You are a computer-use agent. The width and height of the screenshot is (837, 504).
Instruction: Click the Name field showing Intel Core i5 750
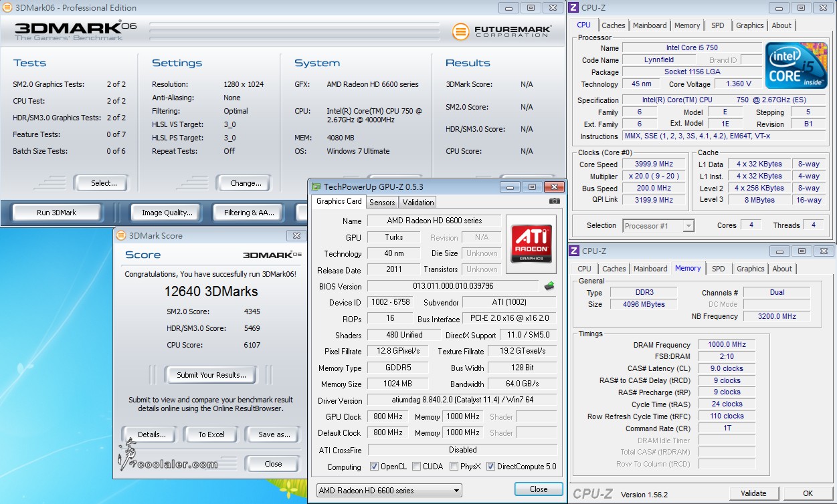click(692, 48)
